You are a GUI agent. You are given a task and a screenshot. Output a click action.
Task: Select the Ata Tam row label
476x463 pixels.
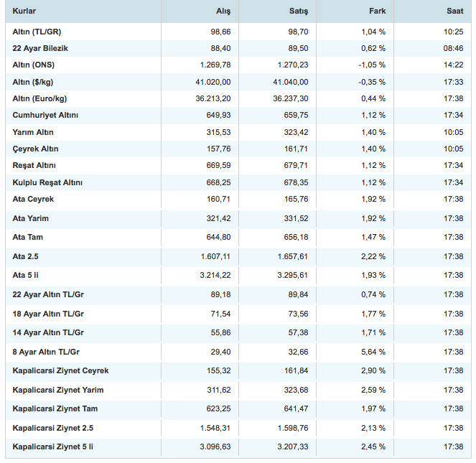28,237
